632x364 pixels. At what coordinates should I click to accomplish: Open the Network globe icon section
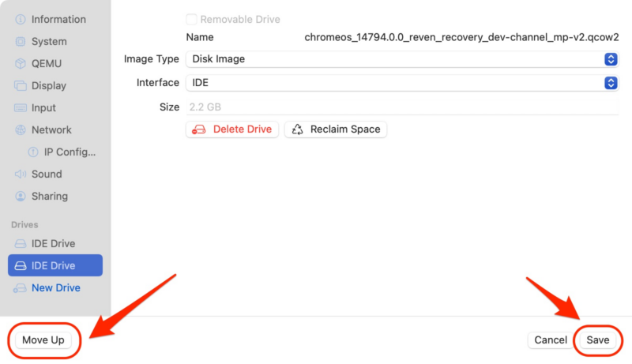21,130
